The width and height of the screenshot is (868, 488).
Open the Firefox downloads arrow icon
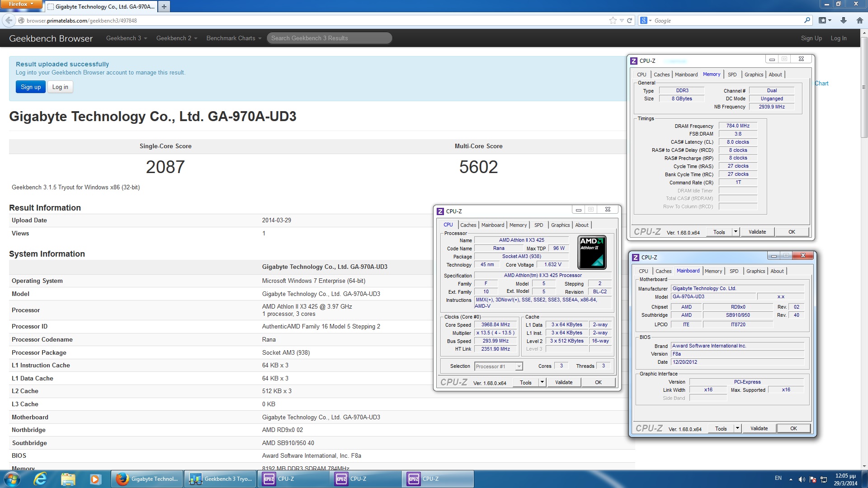[x=843, y=20]
